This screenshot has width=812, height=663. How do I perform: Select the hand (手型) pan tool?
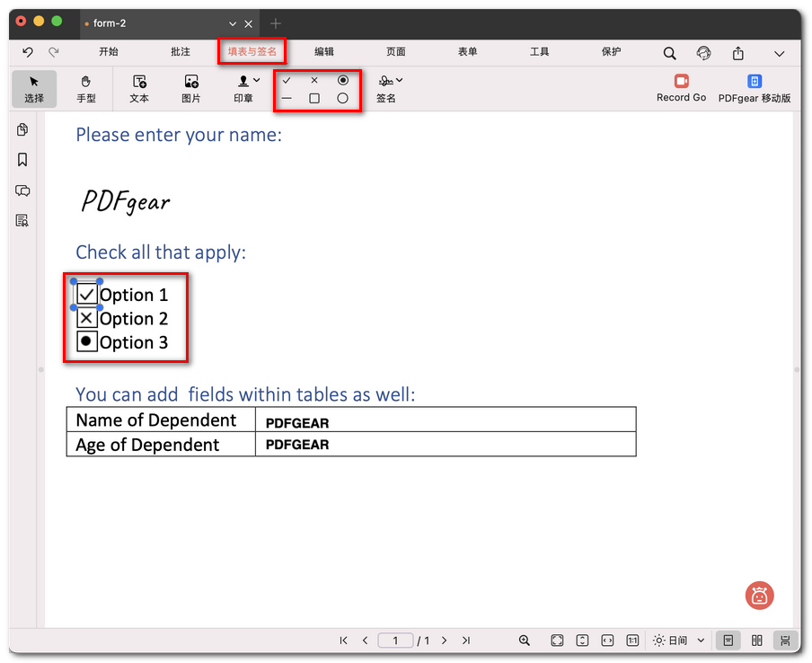click(86, 89)
